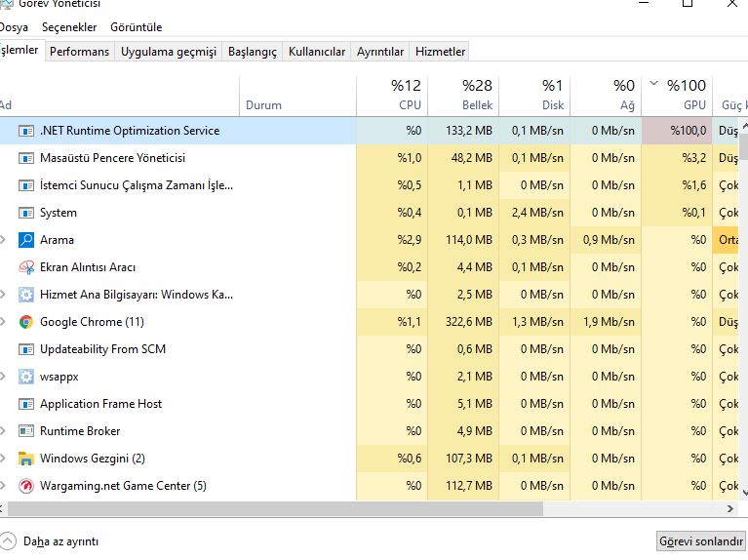Click the %100,0 GPU value cell

pyautogui.click(x=677, y=131)
